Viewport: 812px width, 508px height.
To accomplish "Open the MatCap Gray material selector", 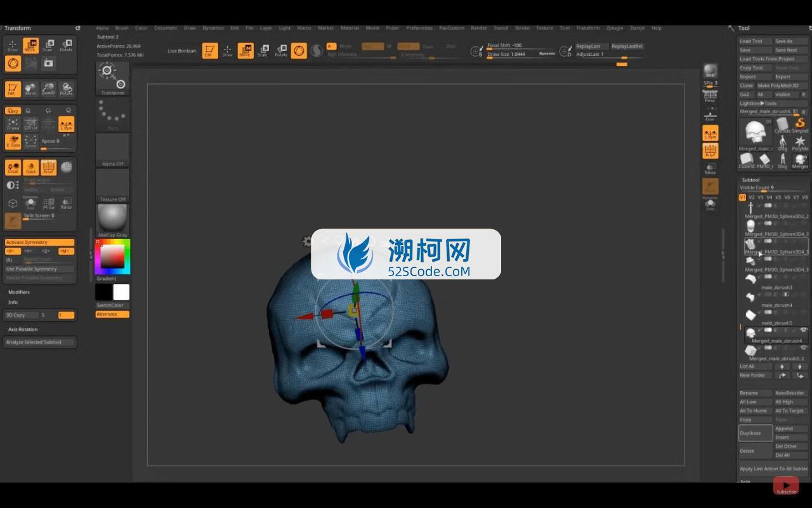I will (112, 221).
